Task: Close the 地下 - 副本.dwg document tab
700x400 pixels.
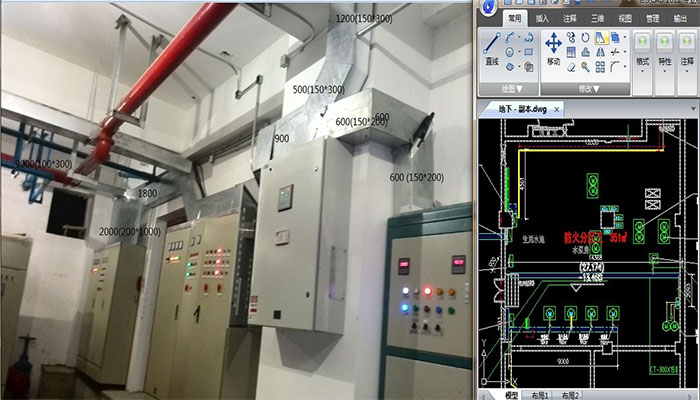Action: 557,107
